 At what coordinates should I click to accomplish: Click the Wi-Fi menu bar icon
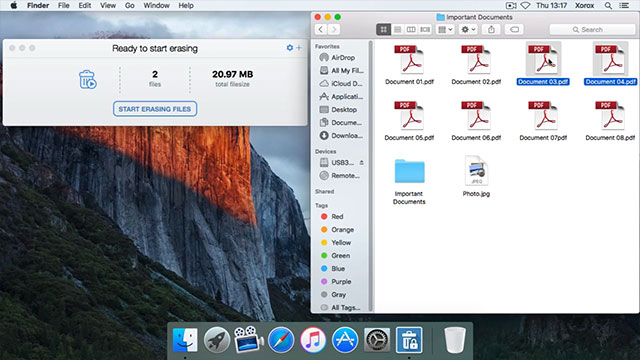click(x=525, y=5)
